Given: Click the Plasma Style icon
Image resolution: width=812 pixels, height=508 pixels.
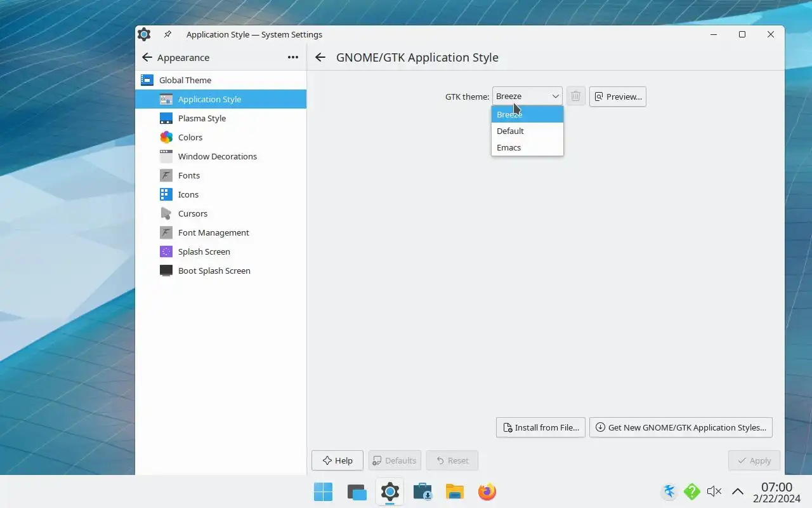Looking at the screenshot, I should 166,118.
